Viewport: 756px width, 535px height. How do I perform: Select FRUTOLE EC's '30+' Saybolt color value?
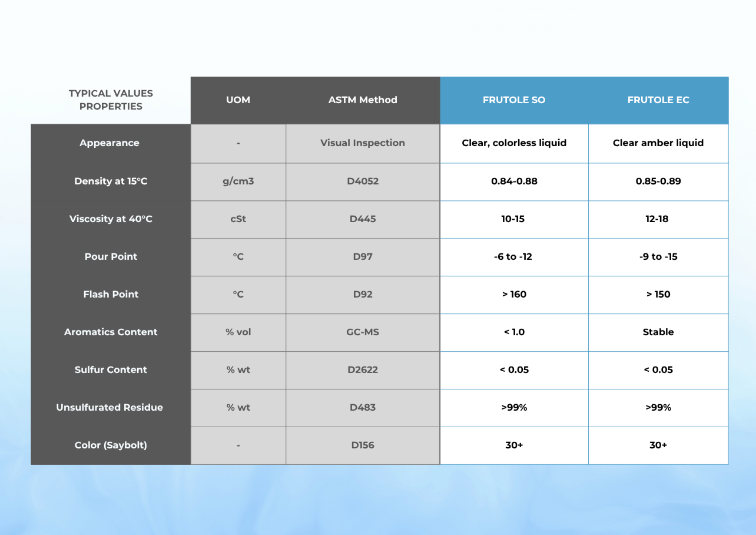point(658,445)
